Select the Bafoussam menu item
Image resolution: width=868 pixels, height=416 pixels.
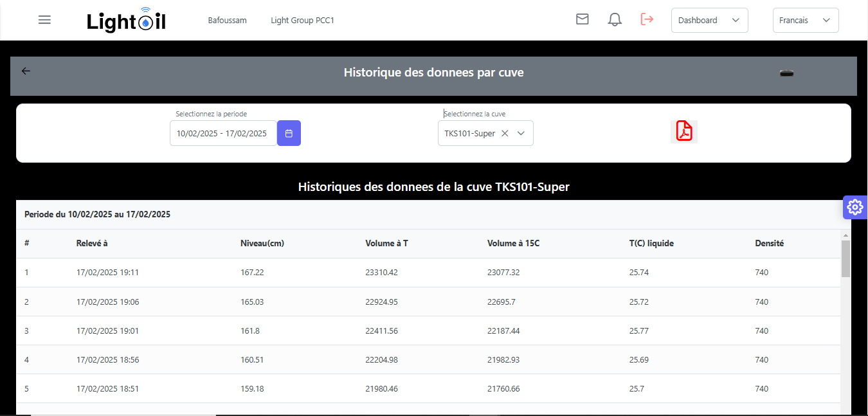tap(227, 21)
